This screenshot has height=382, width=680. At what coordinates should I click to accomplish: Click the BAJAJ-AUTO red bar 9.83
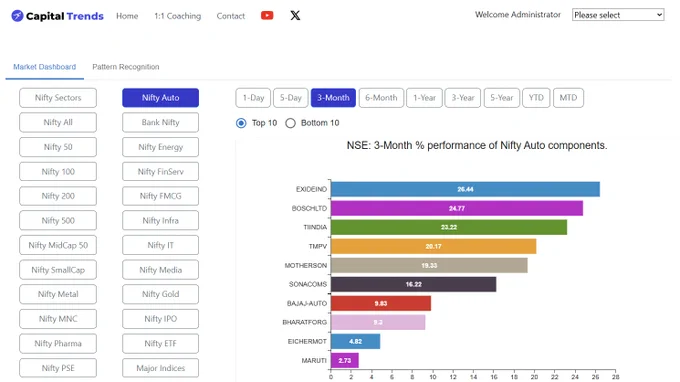[381, 304]
